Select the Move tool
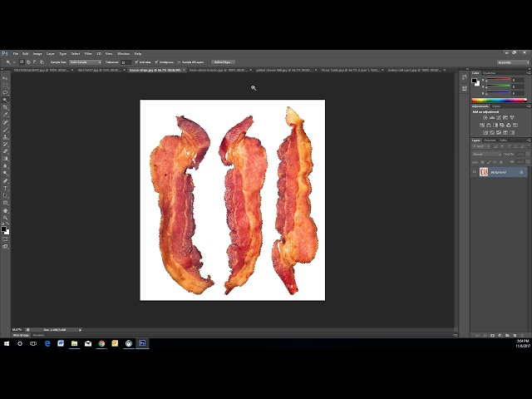This screenshot has width=532, height=399. (x=5, y=78)
